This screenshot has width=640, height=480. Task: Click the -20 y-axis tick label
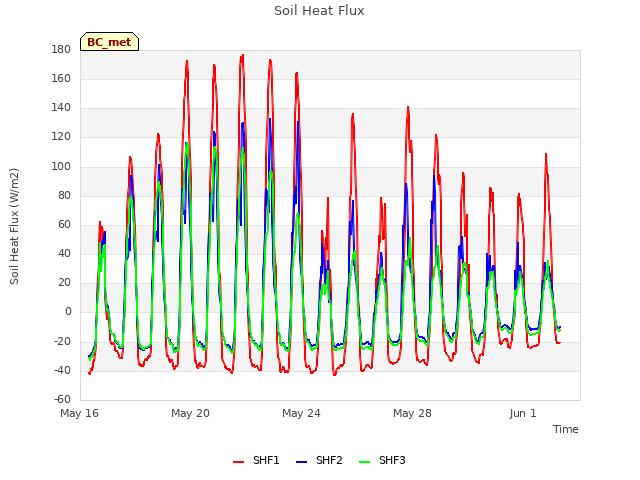62,341
